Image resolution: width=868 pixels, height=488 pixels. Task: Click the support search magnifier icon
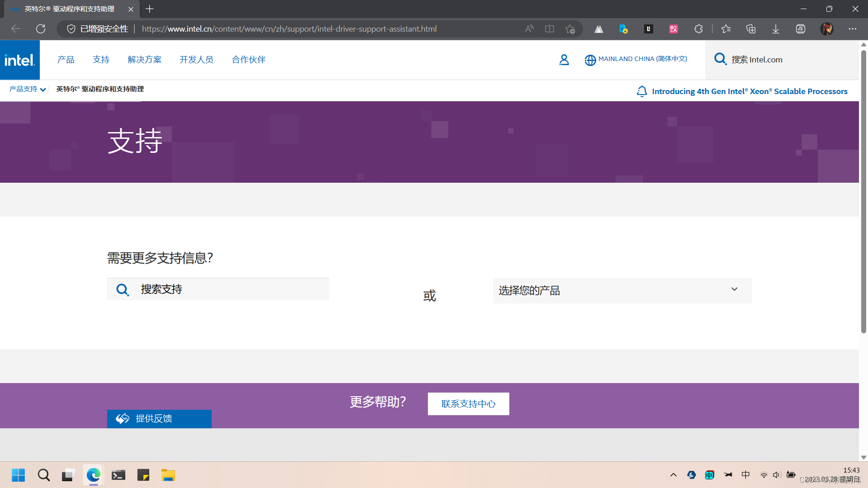click(x=122, y=289)
